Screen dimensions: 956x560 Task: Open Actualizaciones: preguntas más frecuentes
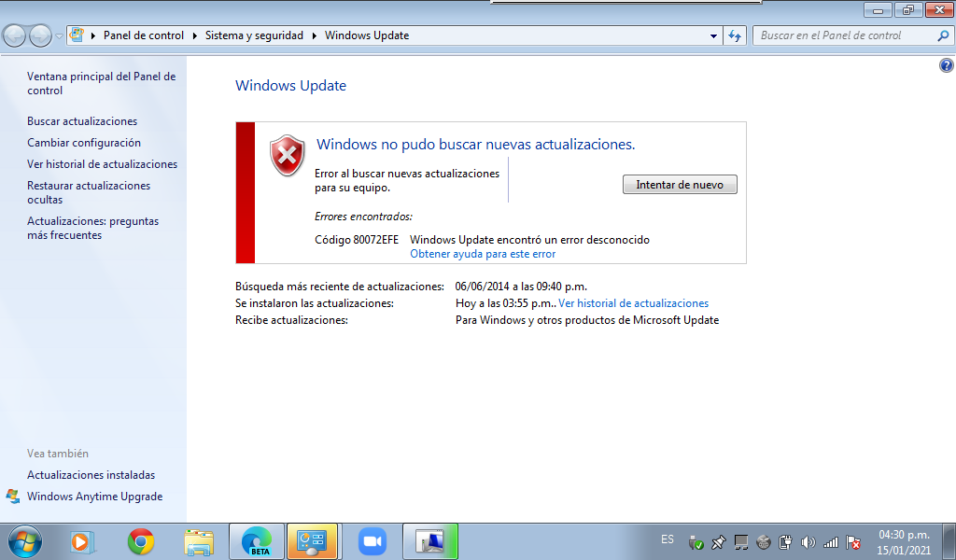coord(92,228)
